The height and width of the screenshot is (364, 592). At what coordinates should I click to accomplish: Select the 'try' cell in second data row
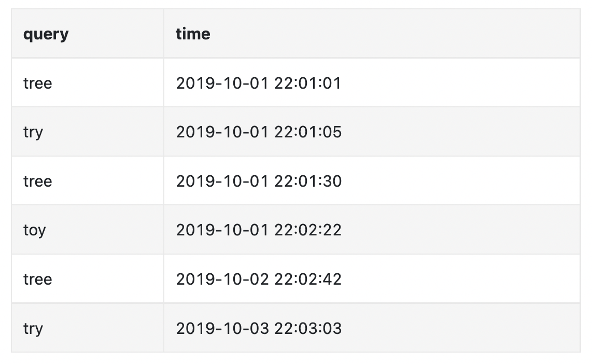point(33,132)
